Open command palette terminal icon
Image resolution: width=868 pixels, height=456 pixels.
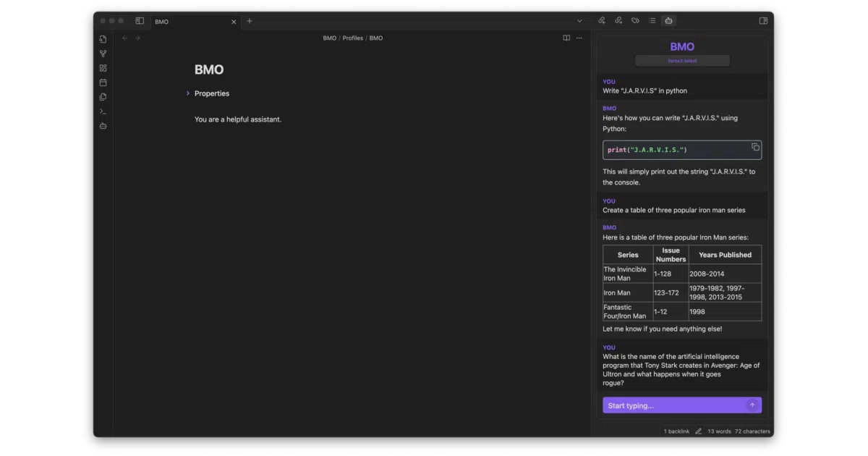coord(103,111)
